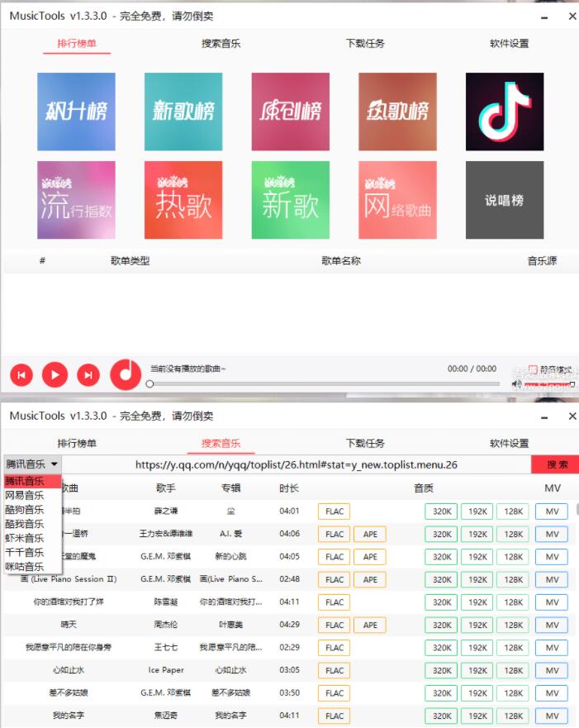Adjust the red volume slider

(x=549, y=384)
